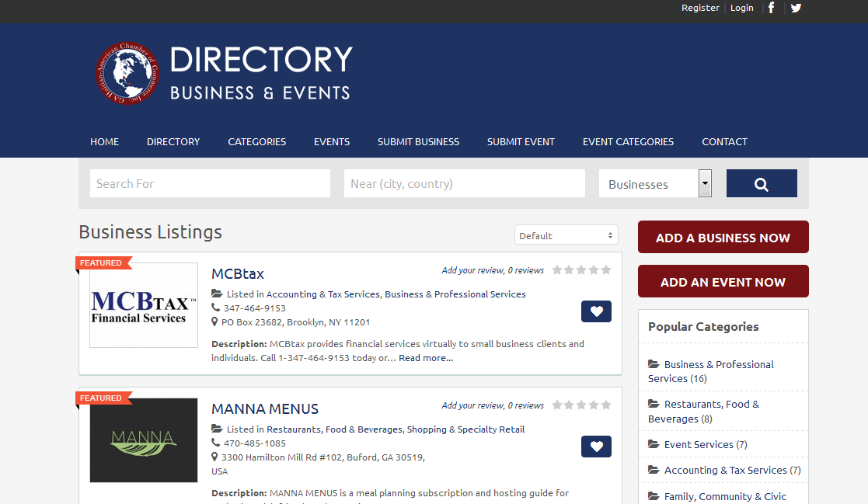
Task: Open the MANNA MENUS logo thumbnail
Action: (144, 440)
